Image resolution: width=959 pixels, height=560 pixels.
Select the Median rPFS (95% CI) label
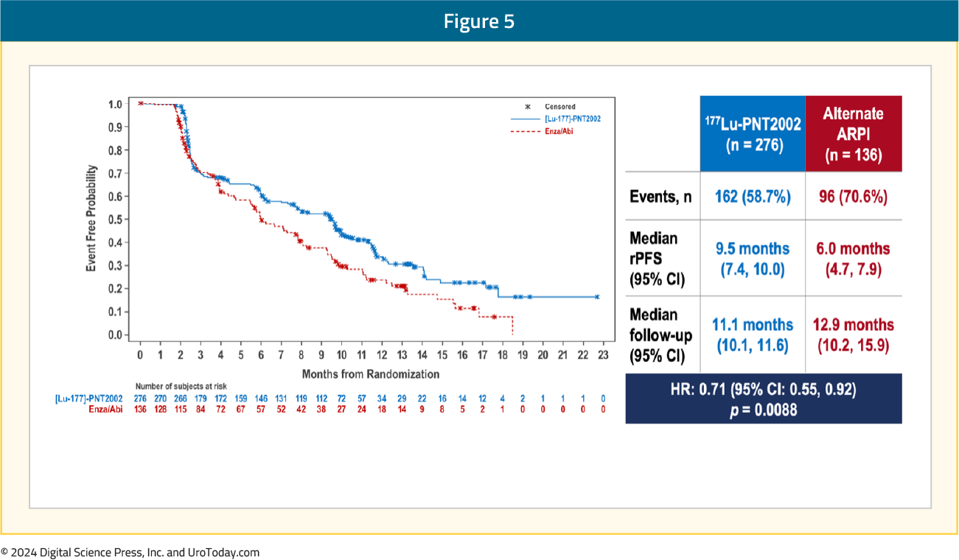click(658, 259)
